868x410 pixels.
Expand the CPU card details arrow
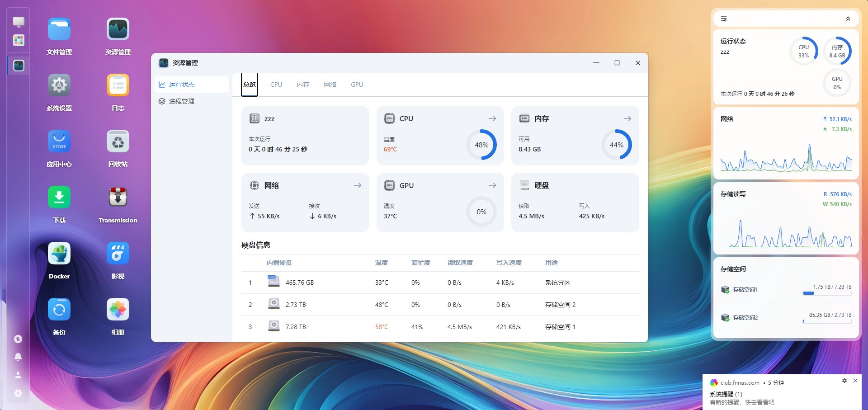click(492, 118)
